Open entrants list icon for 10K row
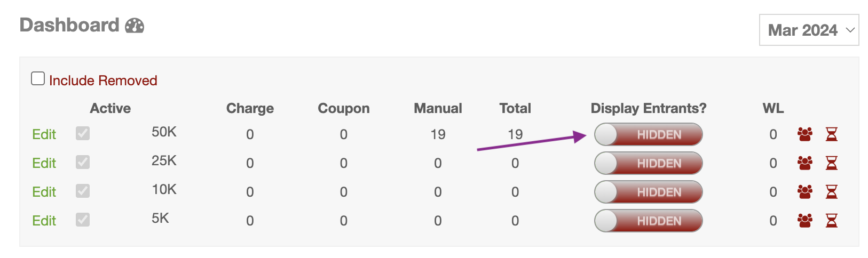 click(x=804, y=192)
